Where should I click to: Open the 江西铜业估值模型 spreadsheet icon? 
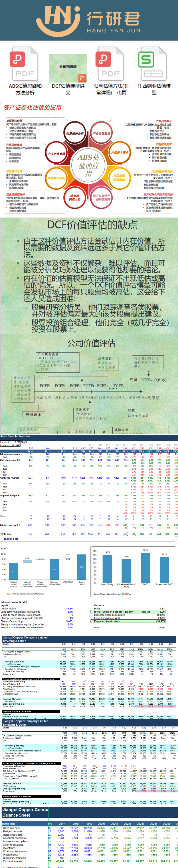tap(154, 64)
